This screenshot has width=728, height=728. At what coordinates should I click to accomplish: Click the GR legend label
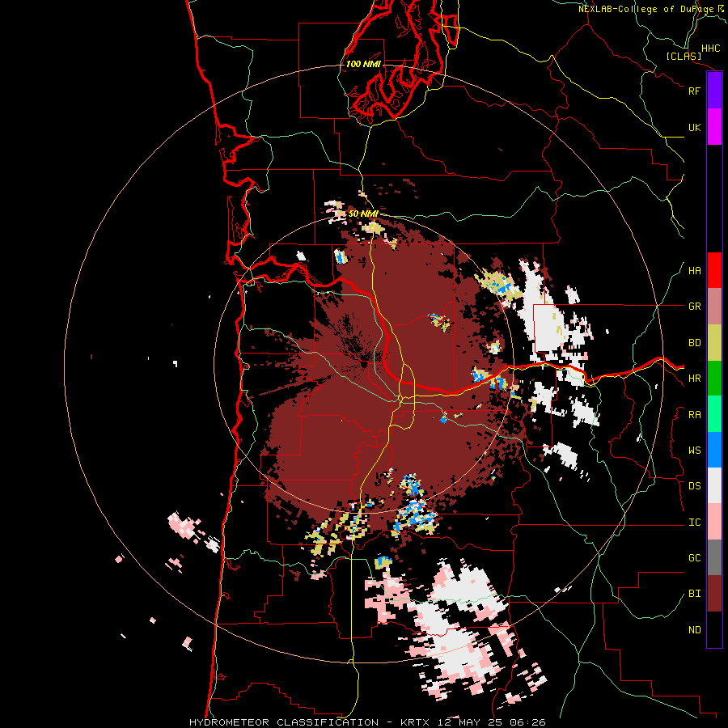pos(694,307)
